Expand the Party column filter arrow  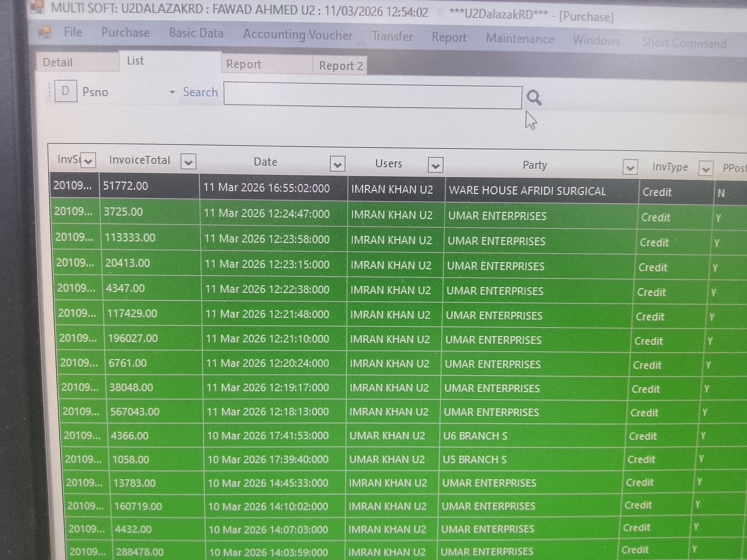630,167
